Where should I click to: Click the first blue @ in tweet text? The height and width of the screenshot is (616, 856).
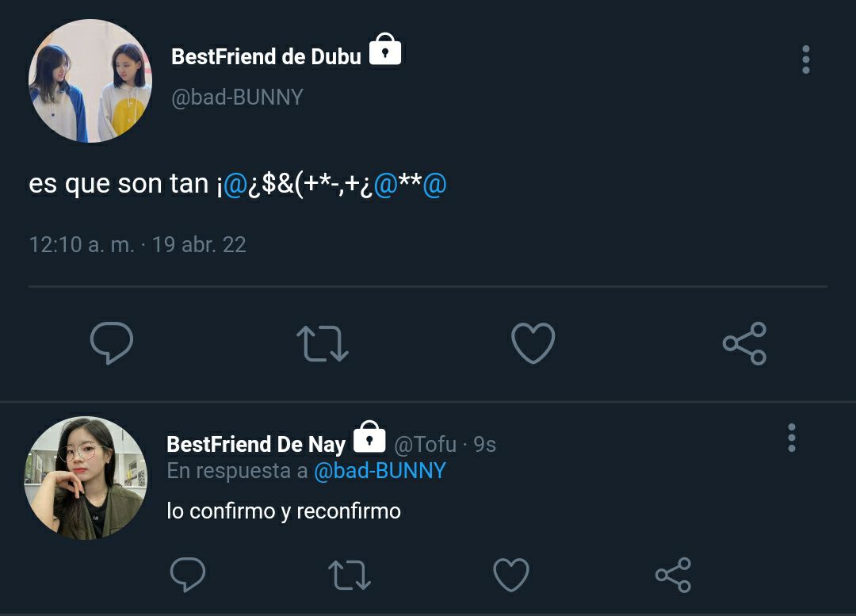235,185
